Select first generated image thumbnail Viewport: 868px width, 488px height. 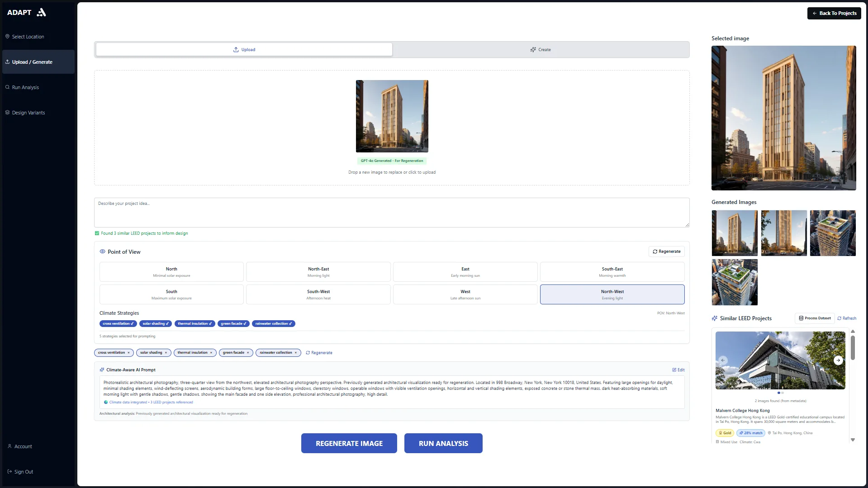coord(734,233)
